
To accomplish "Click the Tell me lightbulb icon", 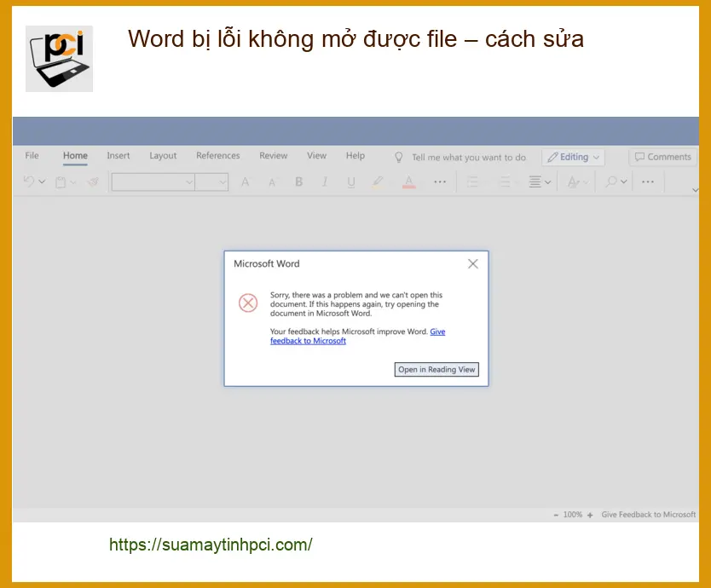I will pos(399,158).
